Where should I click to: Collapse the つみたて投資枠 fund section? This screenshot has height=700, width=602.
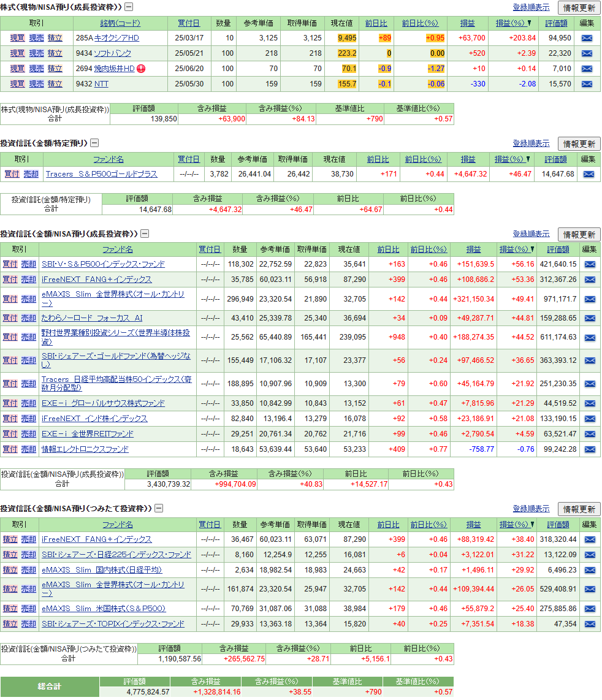pos(158,508)
